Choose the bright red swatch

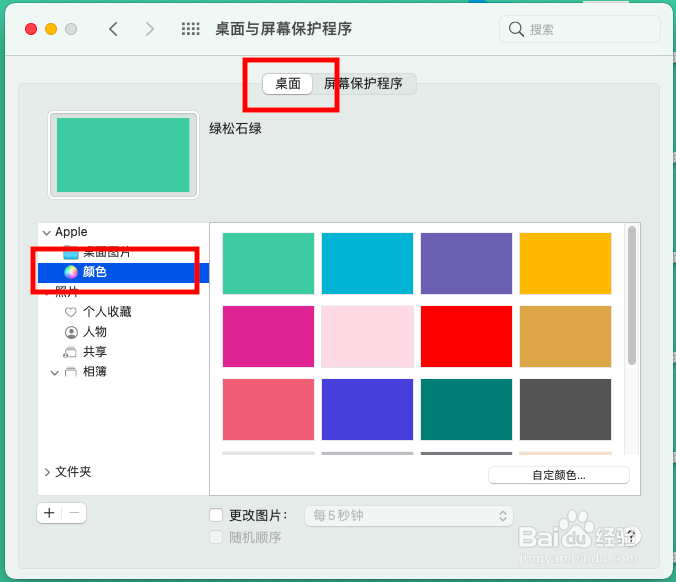[x=466, y=336]
